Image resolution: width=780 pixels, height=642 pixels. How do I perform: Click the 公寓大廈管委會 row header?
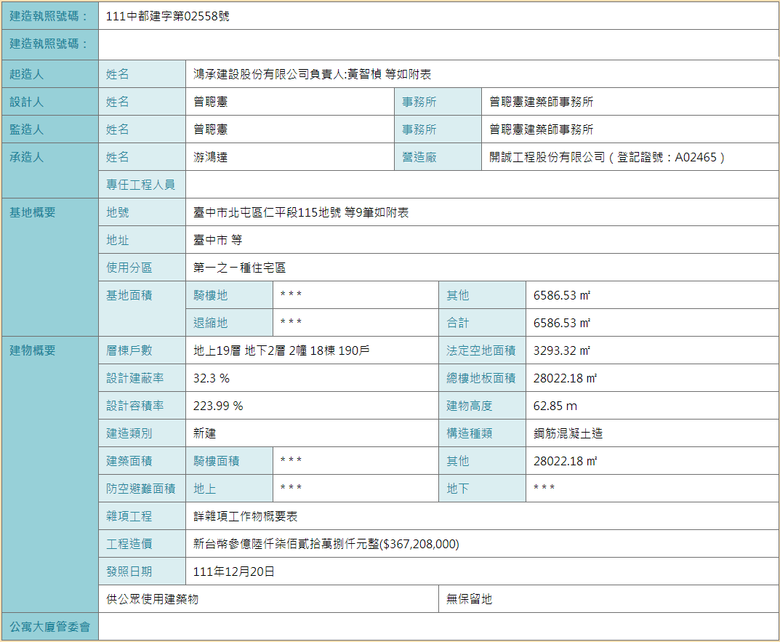[x=50, y=627]
